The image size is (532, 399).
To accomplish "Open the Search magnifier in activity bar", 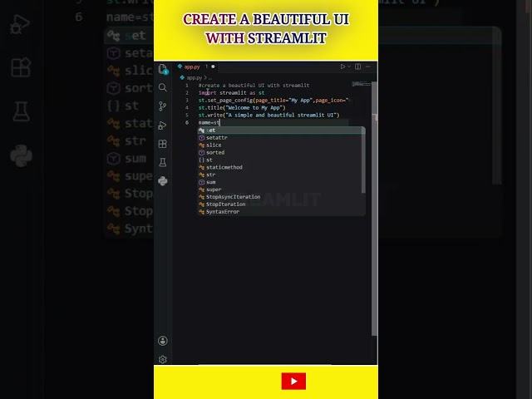I will coord(163,87).
